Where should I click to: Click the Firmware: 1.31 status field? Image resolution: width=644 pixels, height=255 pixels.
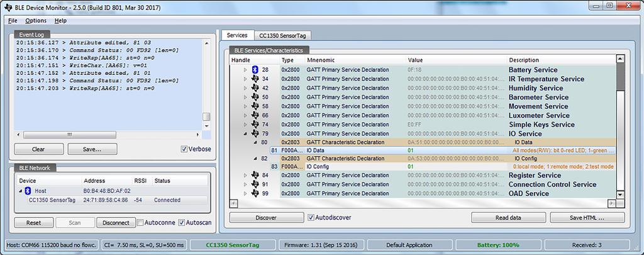coord(321,245)
